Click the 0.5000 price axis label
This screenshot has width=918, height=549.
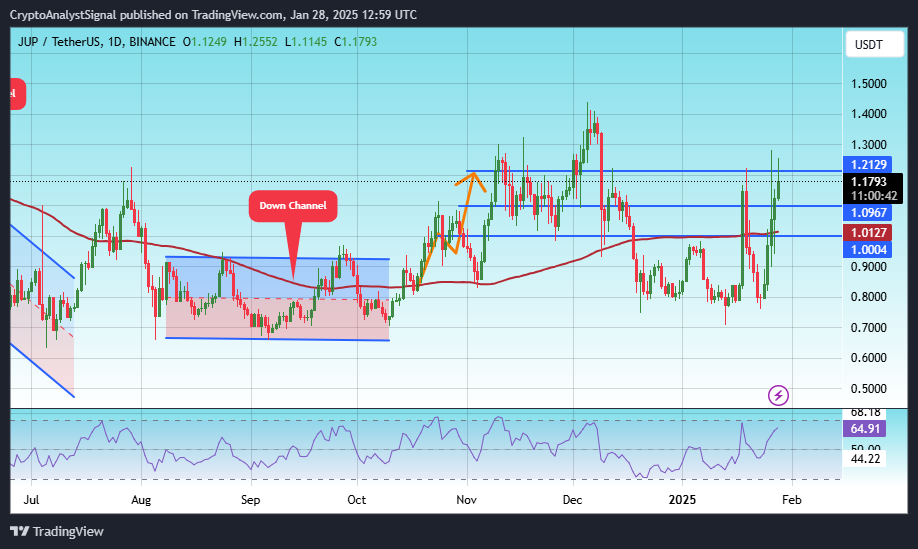tap(869, 389)
